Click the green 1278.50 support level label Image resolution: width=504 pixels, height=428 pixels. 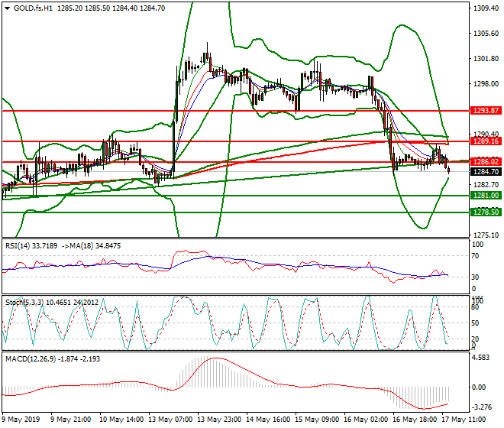486,212
